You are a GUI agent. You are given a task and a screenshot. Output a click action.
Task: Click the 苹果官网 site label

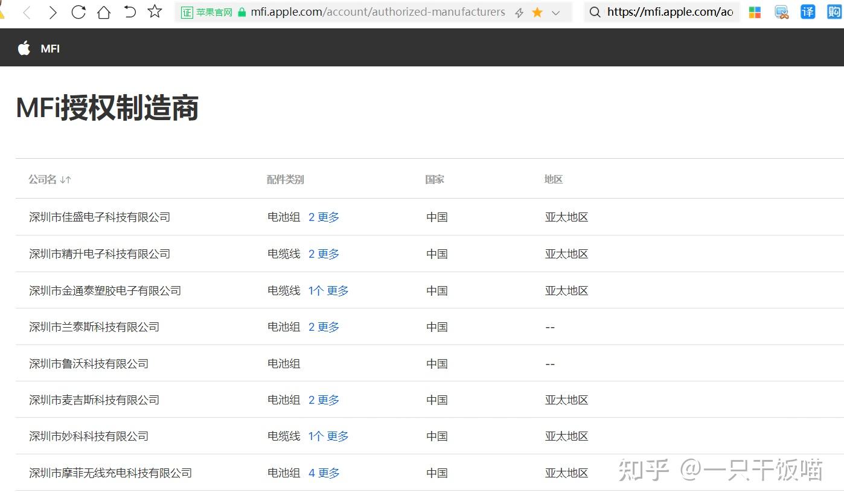[x=214, y=12]
